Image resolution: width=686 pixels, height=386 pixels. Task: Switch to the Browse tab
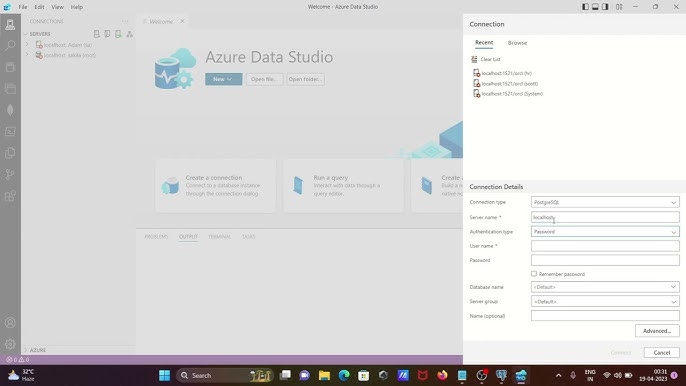(x=517, y=43)
